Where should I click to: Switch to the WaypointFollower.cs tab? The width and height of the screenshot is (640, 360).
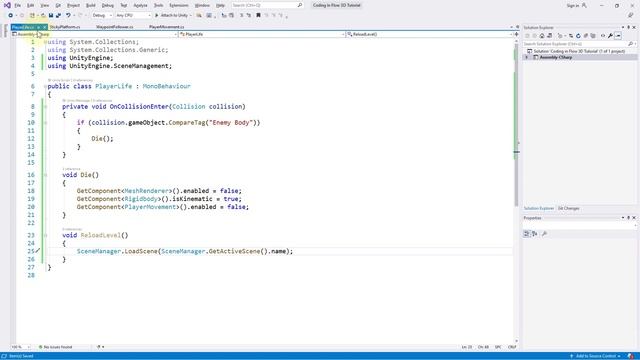pos(115,27)
